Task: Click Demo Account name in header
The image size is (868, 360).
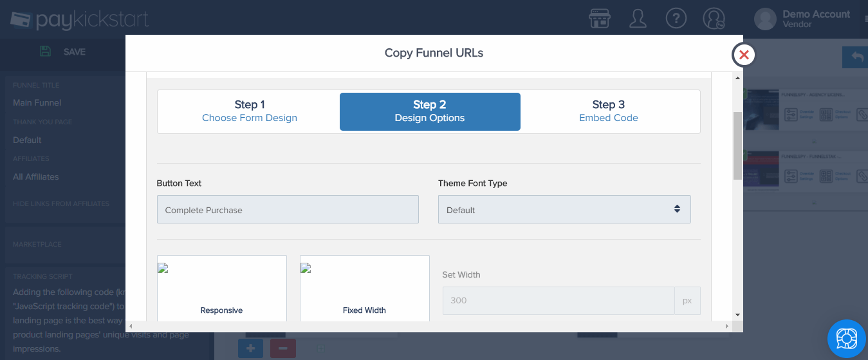Action: pyautogui.click(x=816, y=14)
